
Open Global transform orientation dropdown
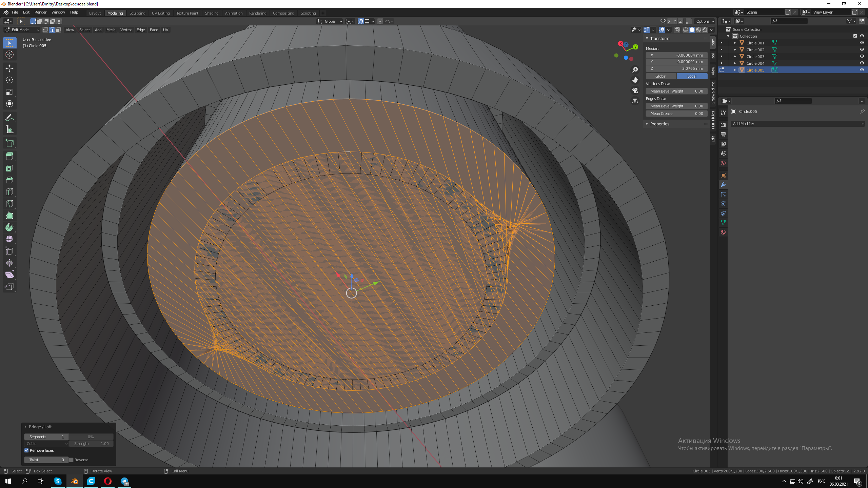pyautogui.click(x=330, y=21)
